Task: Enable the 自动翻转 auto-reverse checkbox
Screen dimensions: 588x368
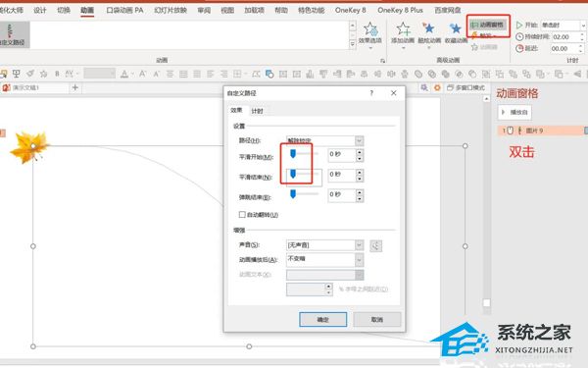Action: tap(242, 215)
